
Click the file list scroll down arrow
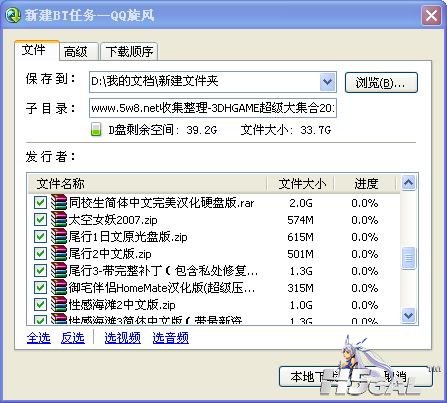pyautogui.click(x=409, y=315)
